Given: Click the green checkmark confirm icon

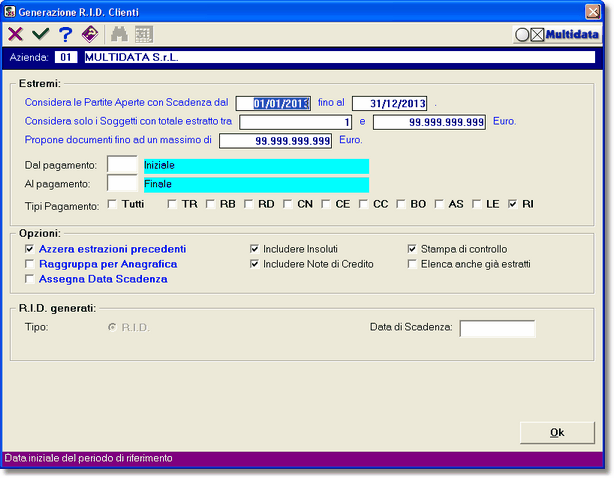Looking at the screenshot, I should (40, 34).
